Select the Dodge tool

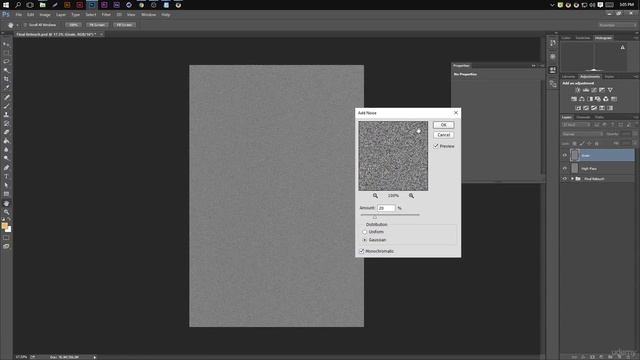(6, 158)
